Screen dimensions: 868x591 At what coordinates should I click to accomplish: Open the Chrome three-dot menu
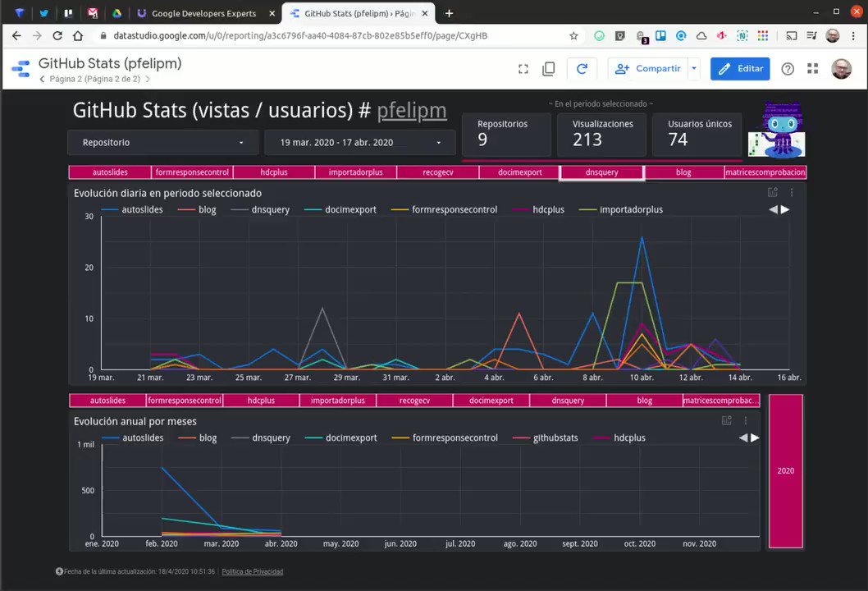coord(853,36)
